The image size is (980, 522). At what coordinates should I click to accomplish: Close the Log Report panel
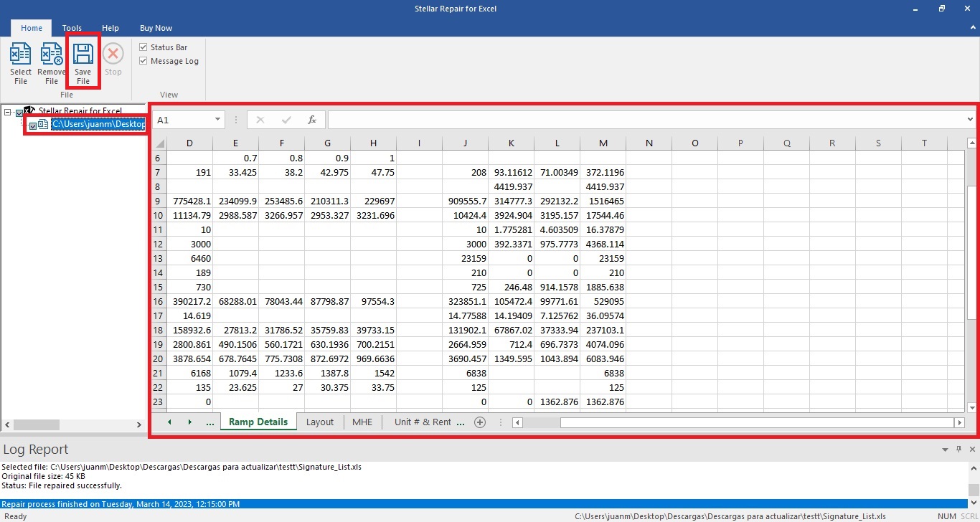(971, 450)
